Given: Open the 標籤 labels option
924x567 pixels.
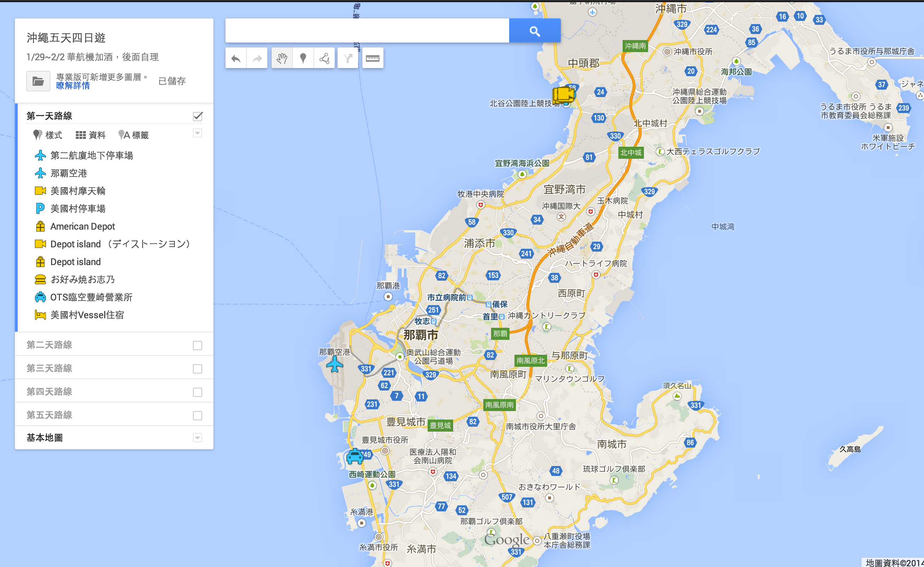Looking at the screenshot, I should 134,135.
